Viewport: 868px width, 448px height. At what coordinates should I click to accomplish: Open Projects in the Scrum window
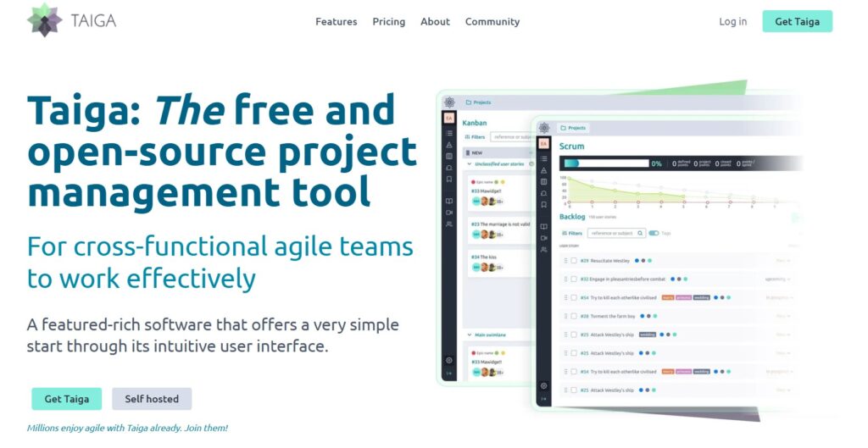coord(573,128)
